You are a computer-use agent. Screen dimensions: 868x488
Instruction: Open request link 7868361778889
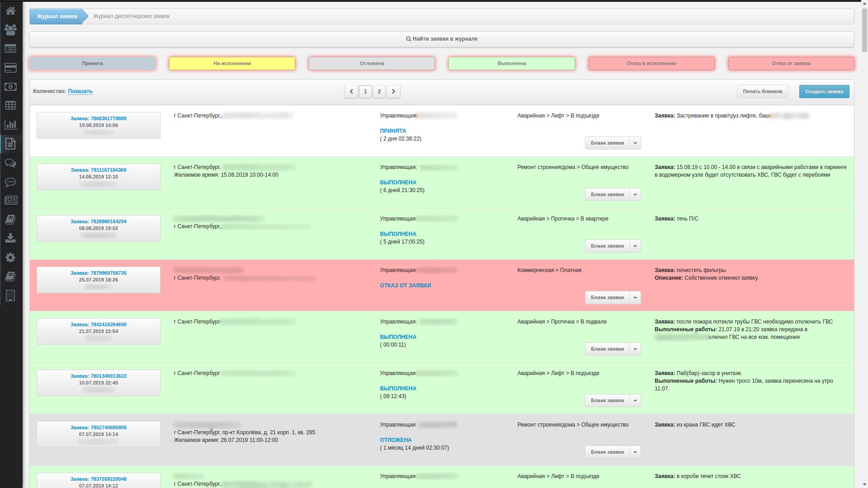pos(99,119)
